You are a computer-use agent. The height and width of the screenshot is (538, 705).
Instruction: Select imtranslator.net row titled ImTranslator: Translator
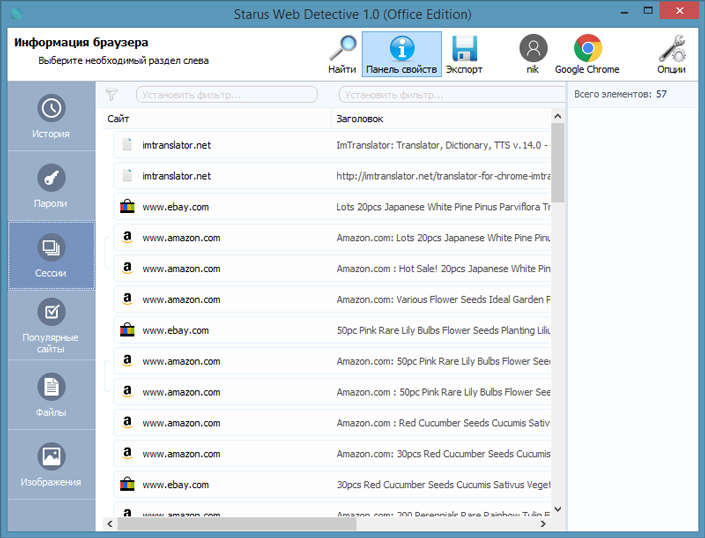pos(332,145)
